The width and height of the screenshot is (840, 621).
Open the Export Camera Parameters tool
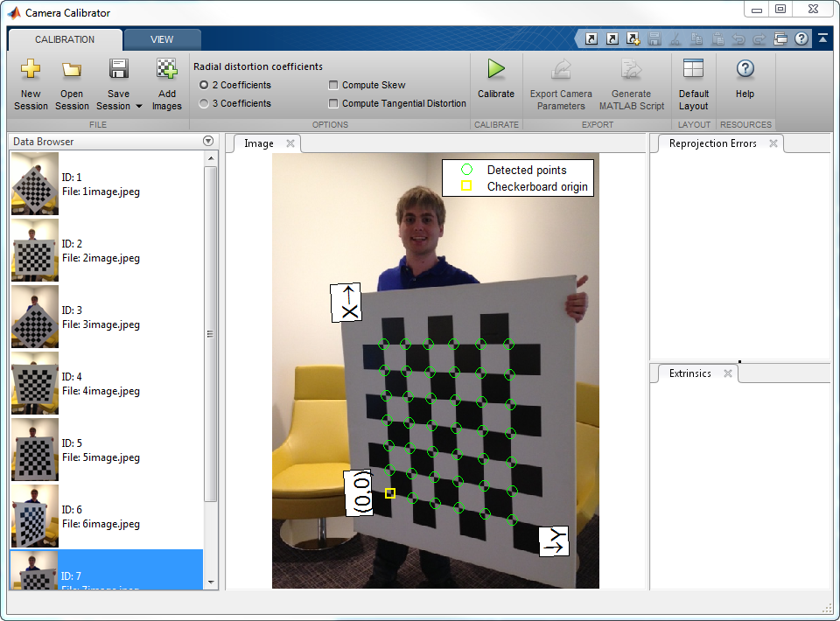click(x=560, y=83)
